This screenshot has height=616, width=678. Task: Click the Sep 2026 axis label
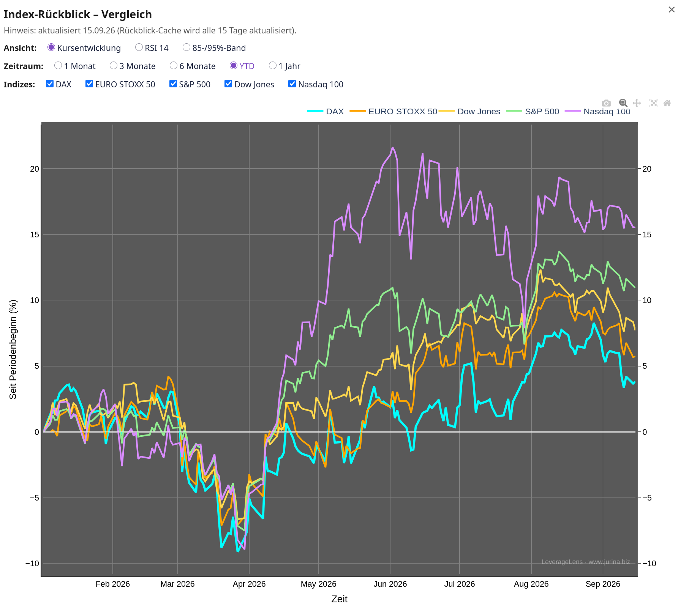[603, 584]
